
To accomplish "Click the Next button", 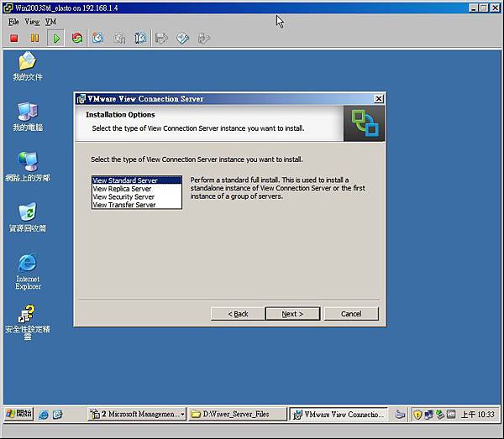I will [x=292, y=314].
